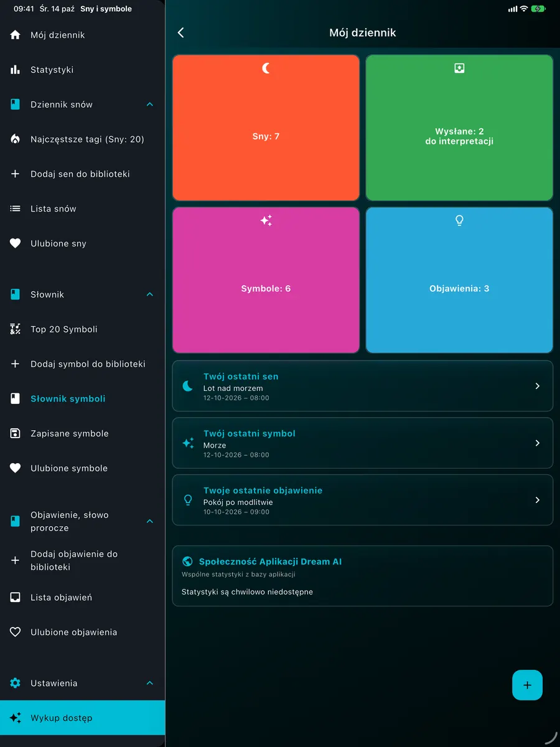The width and height of the screenshot is (560, 747).
Task: Click the inbox icon on the green Wysłane card
Action: pyautogui.click(x=459, y=68)
